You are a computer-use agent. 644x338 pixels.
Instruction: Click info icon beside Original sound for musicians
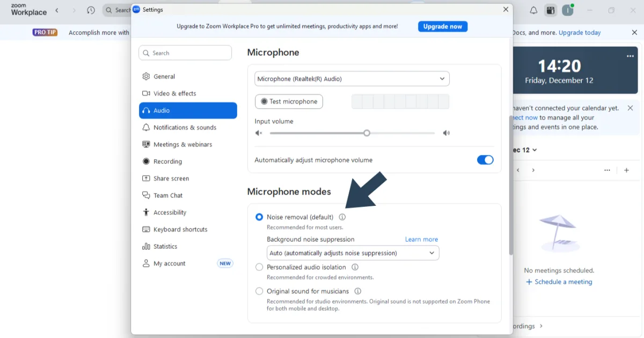[x=358, y=291]
